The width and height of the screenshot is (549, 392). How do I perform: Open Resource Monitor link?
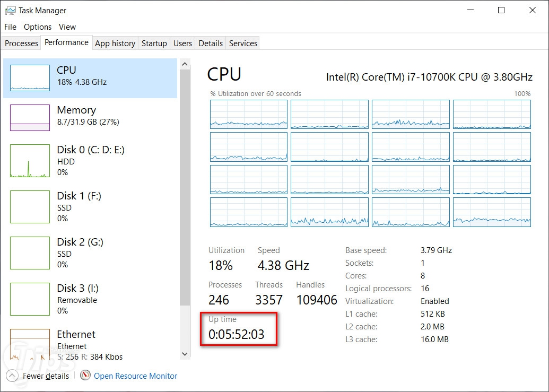135,376
